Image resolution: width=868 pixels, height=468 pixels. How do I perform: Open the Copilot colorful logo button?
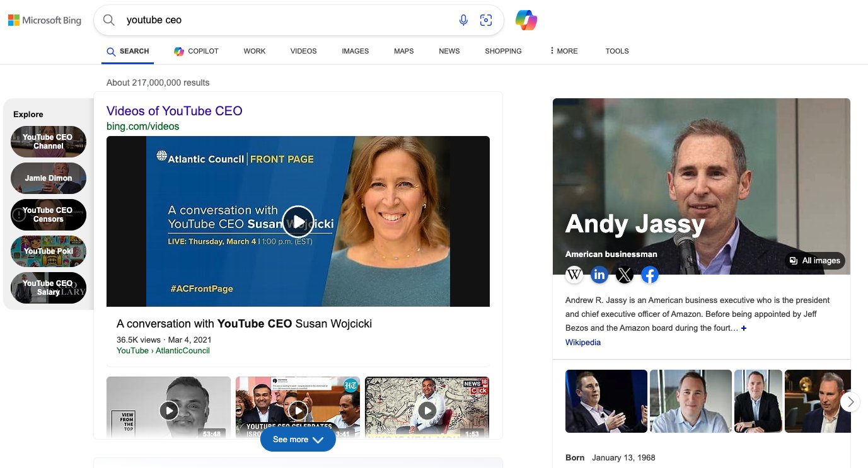click(x=526, y=20)
